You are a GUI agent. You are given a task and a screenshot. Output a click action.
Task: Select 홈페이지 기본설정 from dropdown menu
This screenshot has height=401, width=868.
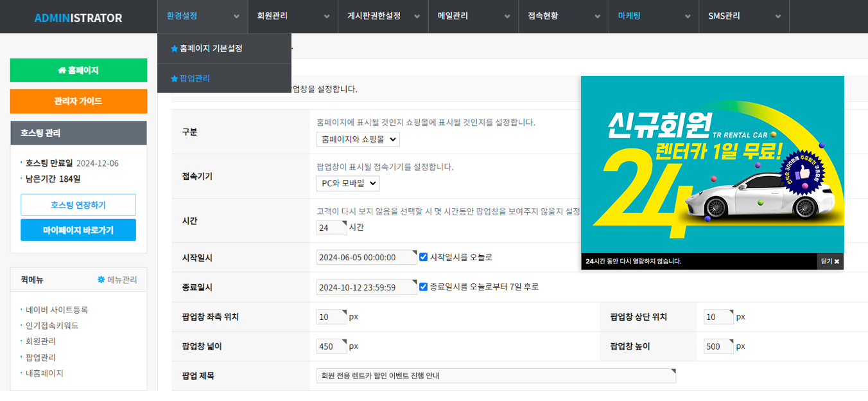[x=224, y=48]
